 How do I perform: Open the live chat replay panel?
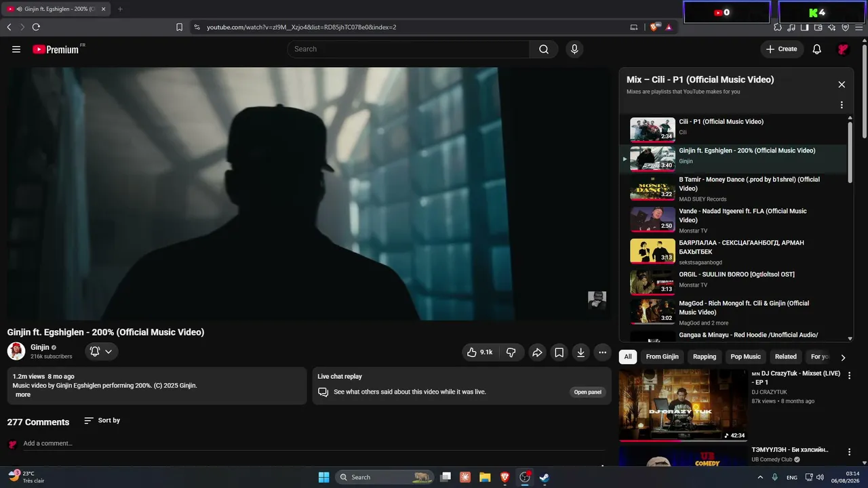pos(588,392)
